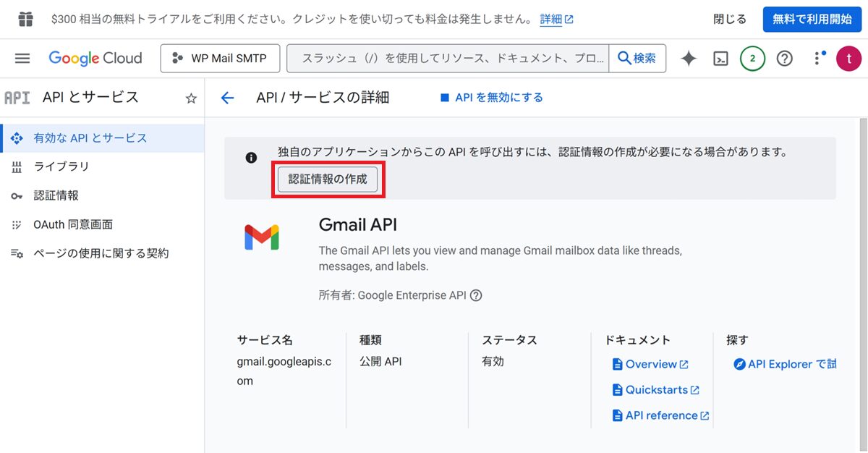Pin API とサービス with star icon

191,98
